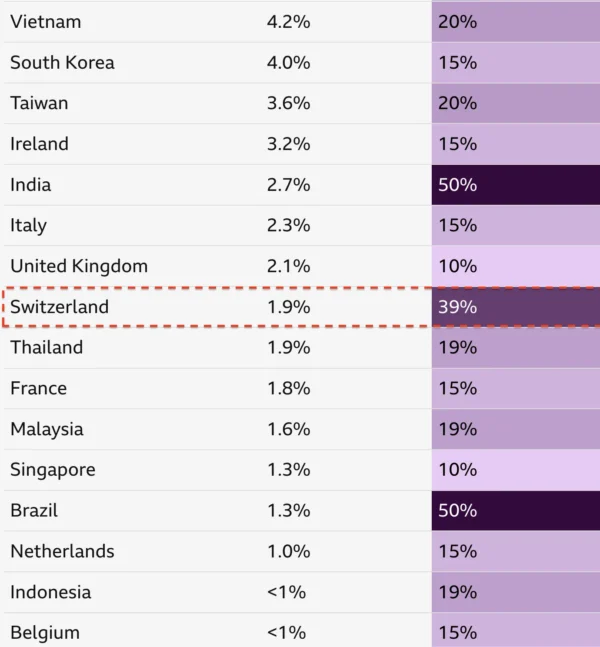
Task: Select the United Kingdom row label
Action: click(79, 266)
